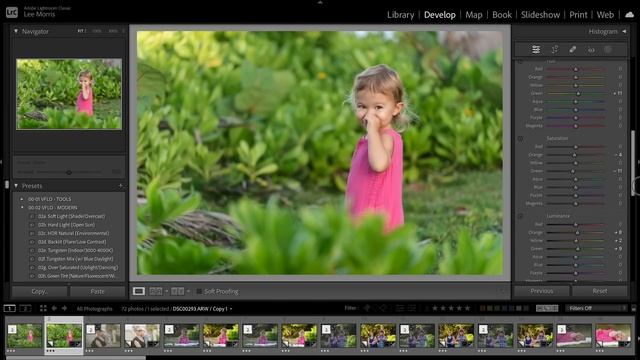Go forward with the right arrow icon
The image size is (640, 360).
64,308
